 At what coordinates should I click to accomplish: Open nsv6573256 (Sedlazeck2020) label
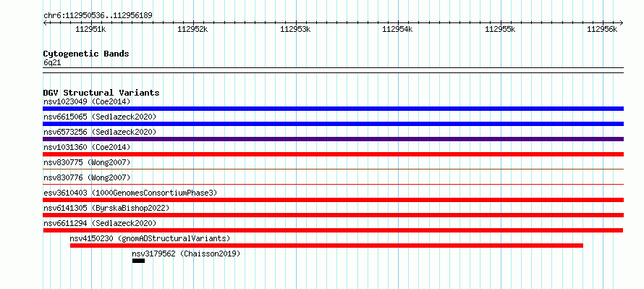pyautogui.click(x=100, y=132)
